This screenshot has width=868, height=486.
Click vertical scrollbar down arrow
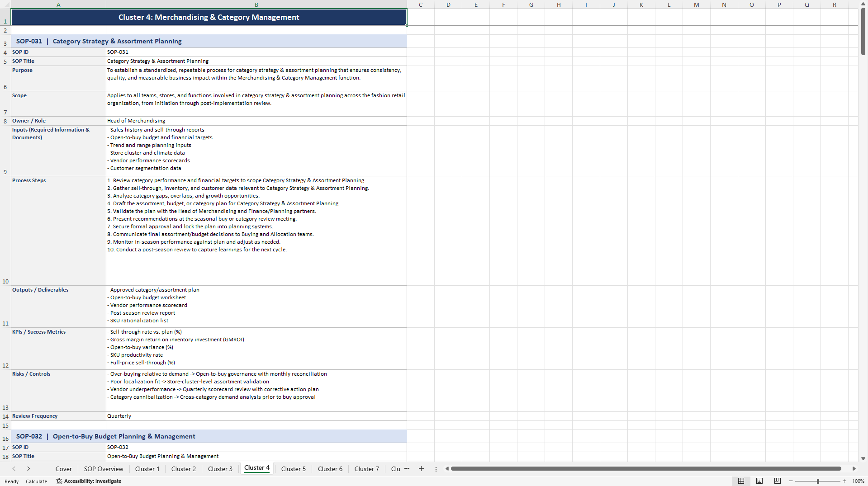[x=863, y=458]
